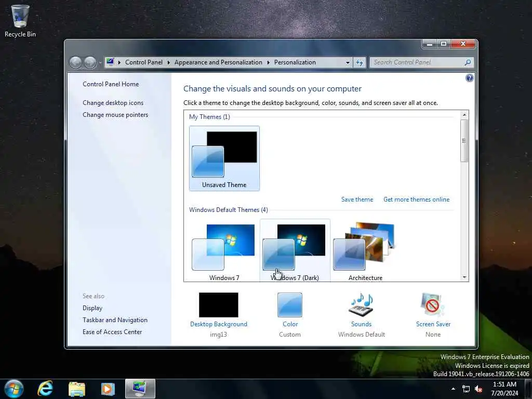Launch Internet Explorer from taskbar
532x399 pixels.
pyautogui.click(x=46, y=389)
